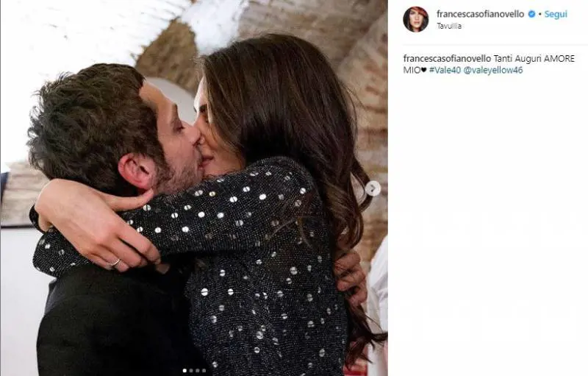
Task: Follow the account via Segui
Action: (x=556, y=14)
